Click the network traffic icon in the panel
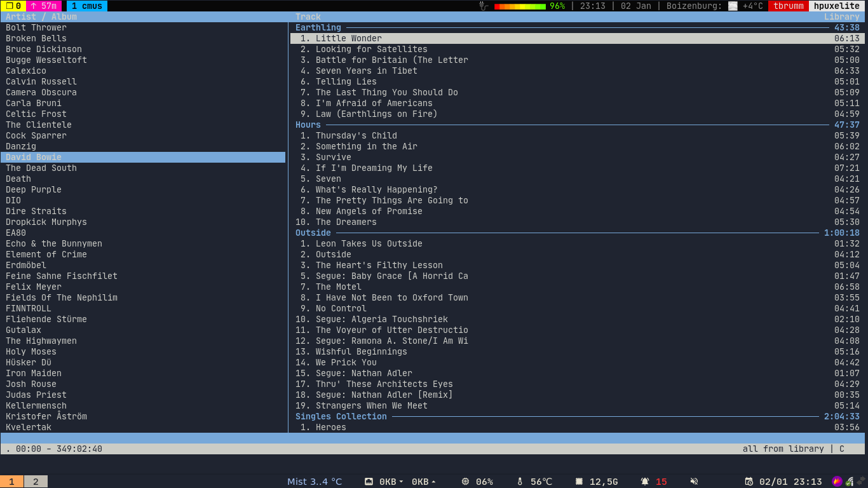 point(369,482)
